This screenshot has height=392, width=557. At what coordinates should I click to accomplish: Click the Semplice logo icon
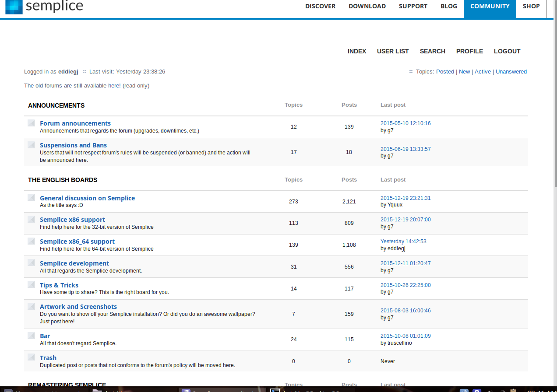(14, 7)
